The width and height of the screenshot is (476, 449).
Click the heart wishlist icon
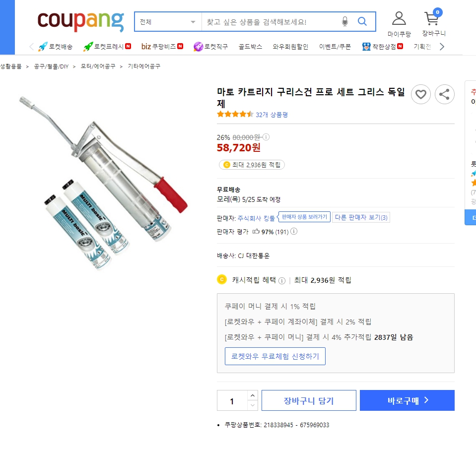click(421, 94)
